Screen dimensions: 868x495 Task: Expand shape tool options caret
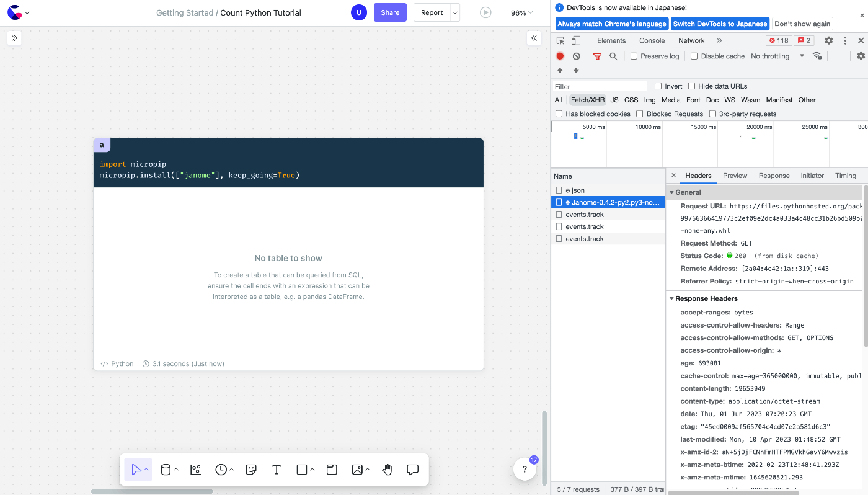[312, 470]
